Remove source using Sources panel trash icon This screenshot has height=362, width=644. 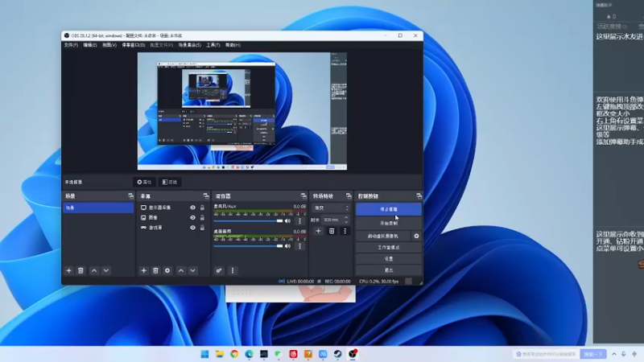(x=155, y=270)
